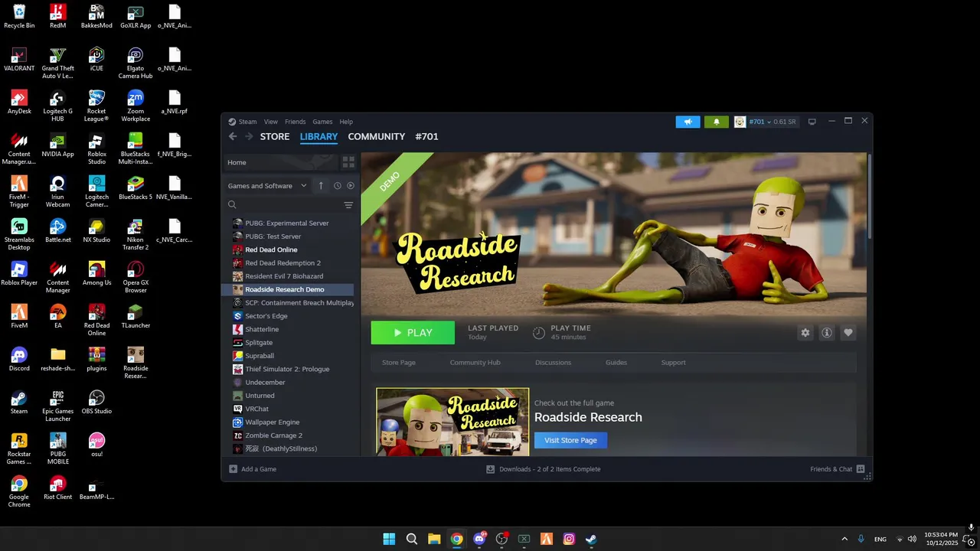
Task: Click the Roadside Research full game thumbnail
Action: 452,422
